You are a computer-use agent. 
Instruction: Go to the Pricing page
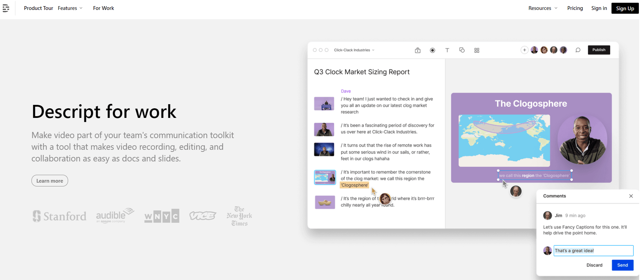[575, 8]
